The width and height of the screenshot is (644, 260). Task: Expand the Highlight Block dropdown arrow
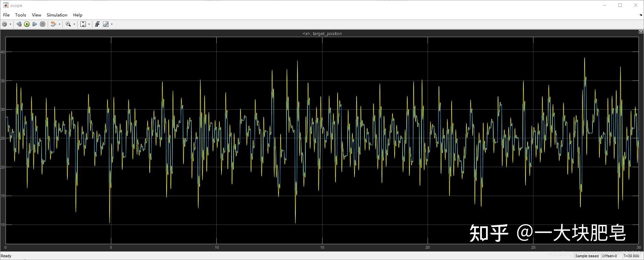click(59, 24)
